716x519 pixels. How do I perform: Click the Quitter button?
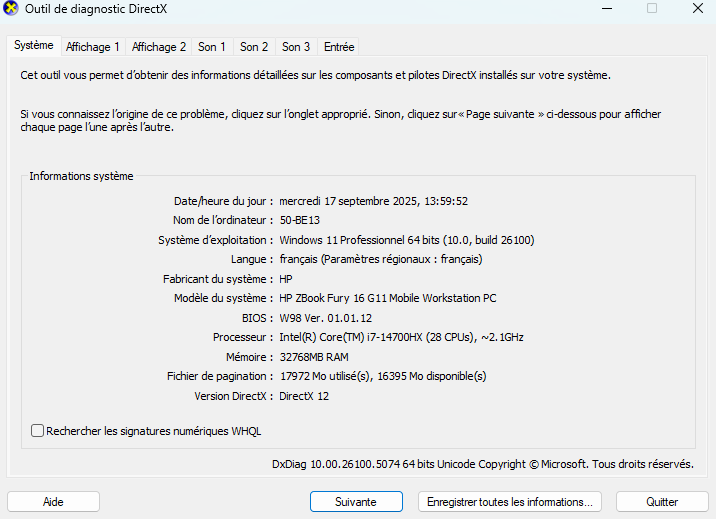pyautogui.click(x=661, y=501)
